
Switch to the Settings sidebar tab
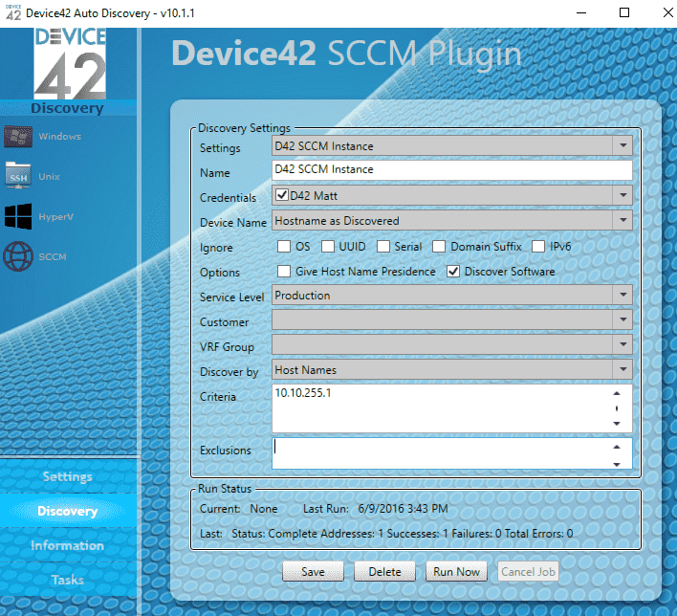(x=68, y=476)
